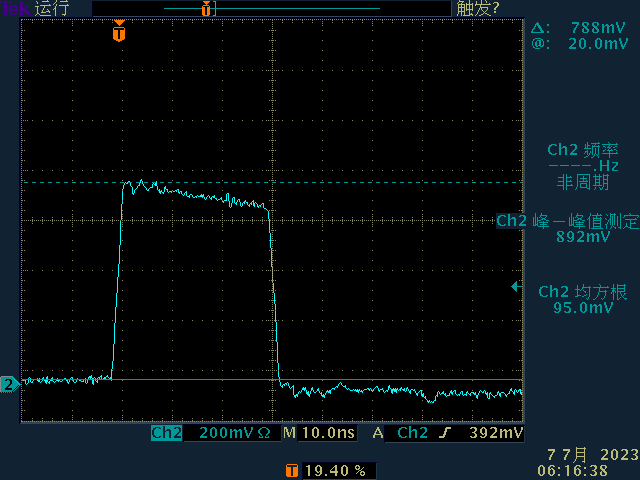Click the orange T icon beside 19.40 %
Screen dimensions: 640x480
[291, 469]
